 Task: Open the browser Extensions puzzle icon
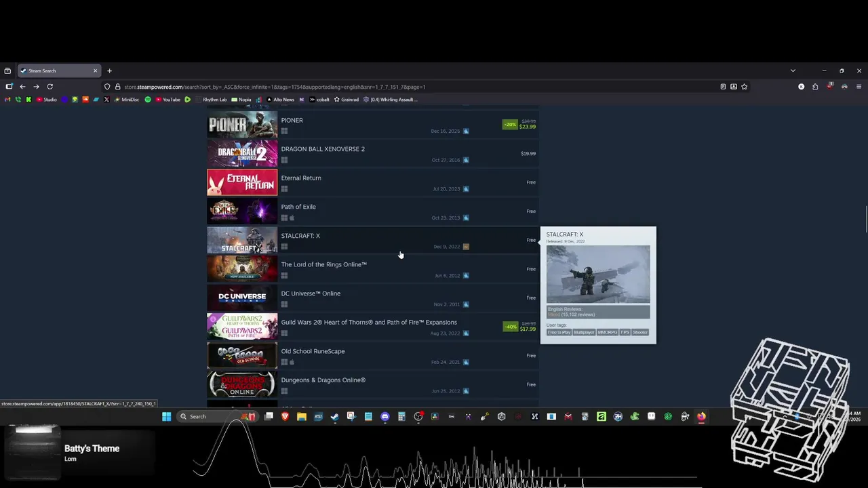[815, 87]
